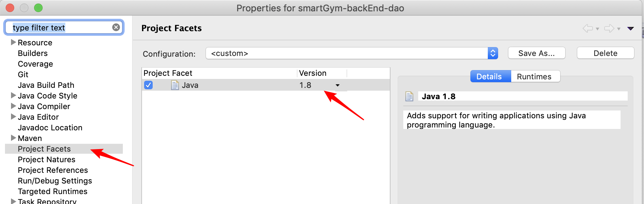Click the Save As... button
The height and width of the screenshot is (204, 644).
click(x=536, y=53)
